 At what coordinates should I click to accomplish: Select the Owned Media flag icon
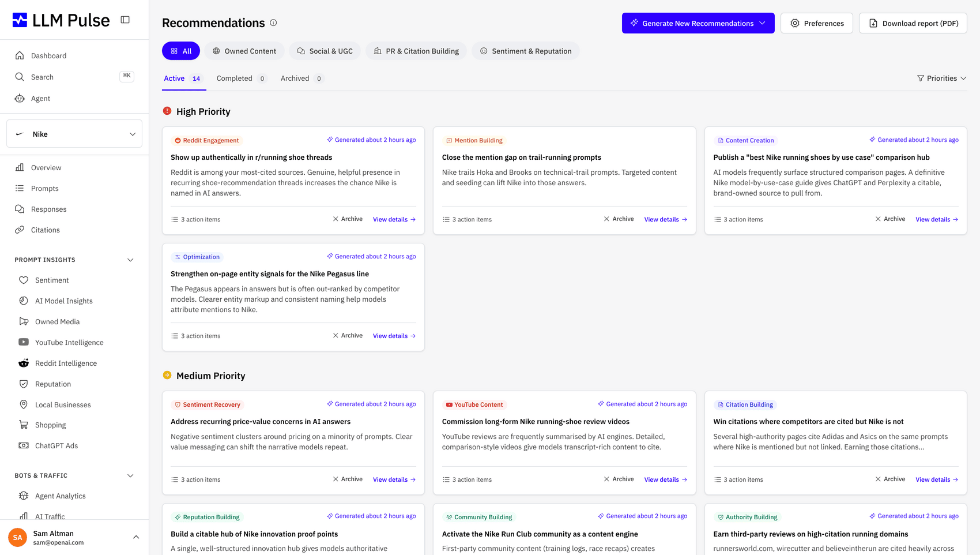[x=24, y=321]
